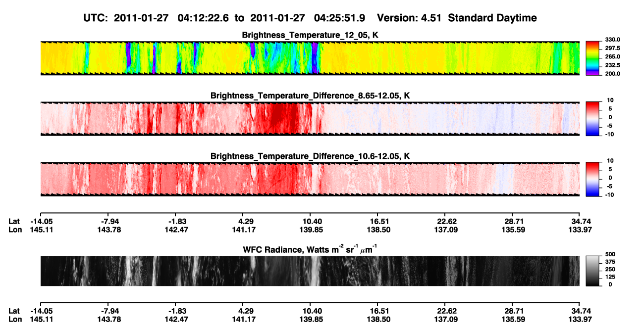Click longitude 141.17 on the bottom axis
This screenshot has height=330, width=644.
tap(244, 319)
